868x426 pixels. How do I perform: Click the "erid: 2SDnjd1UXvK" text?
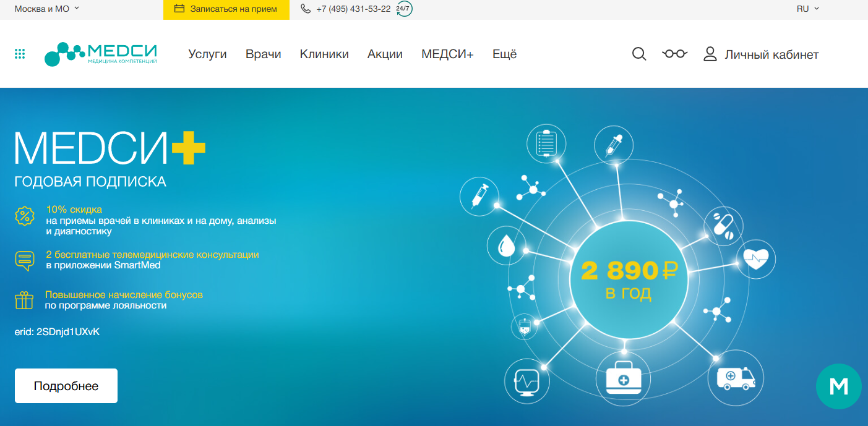pyautogui.click(x=57, y=332)
